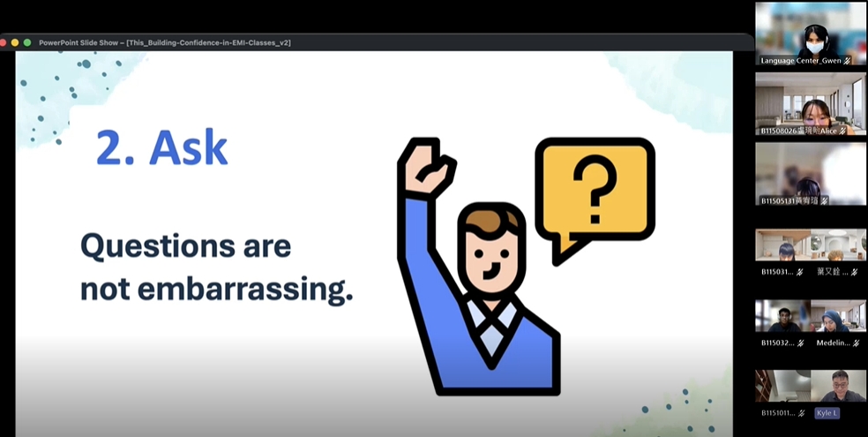Click muted mic icon beside 葉又銓 label
868x437 pixels.
point(854,272)
